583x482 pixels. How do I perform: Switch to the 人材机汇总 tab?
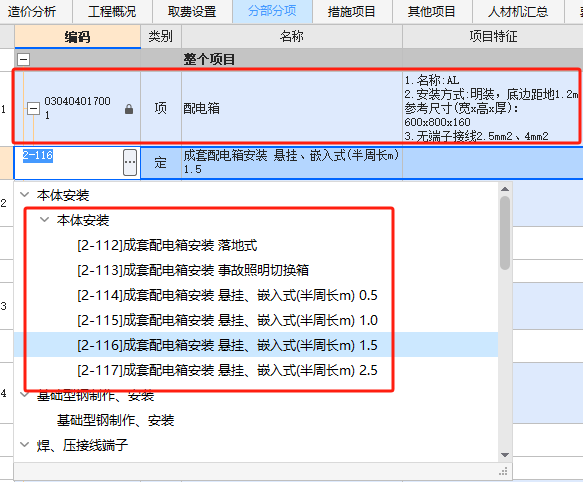point(518,11)
